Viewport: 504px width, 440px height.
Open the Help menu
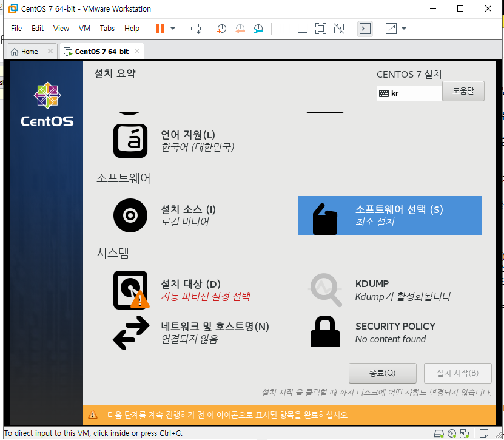132,29
